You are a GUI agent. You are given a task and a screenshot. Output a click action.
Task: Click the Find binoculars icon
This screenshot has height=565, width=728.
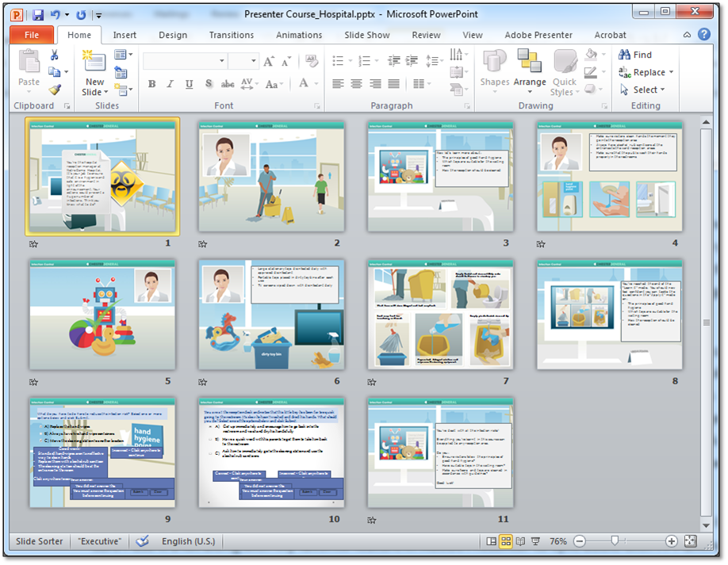[x=624, y=55]
